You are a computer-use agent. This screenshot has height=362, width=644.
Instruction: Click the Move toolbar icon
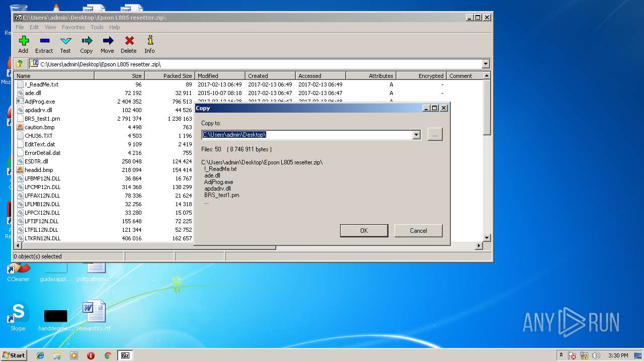(x=107, y=44)
